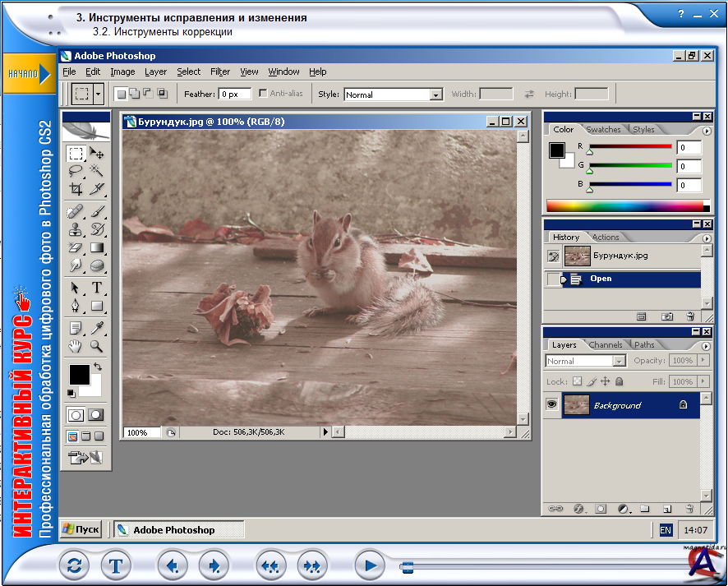
Task: Select the Horizontal Type tool
Action: 97,288
